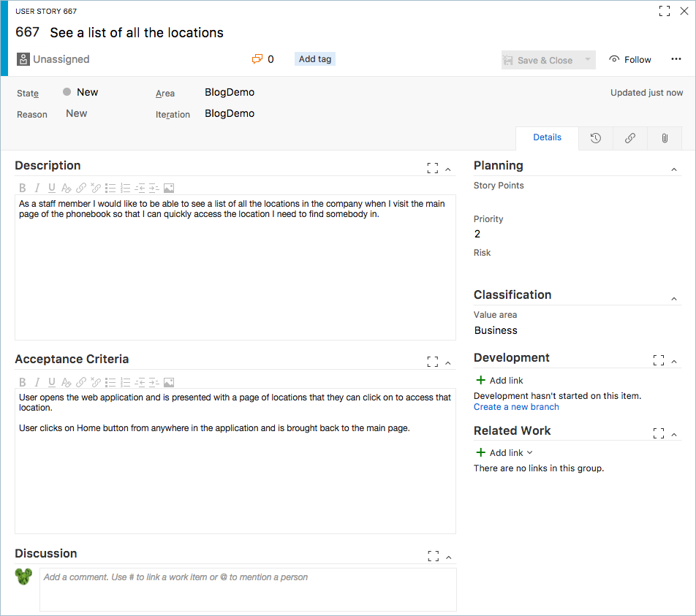Click the Discussion comment input box
This screenshot has height=616, width=696.
(x=248, y=589)
